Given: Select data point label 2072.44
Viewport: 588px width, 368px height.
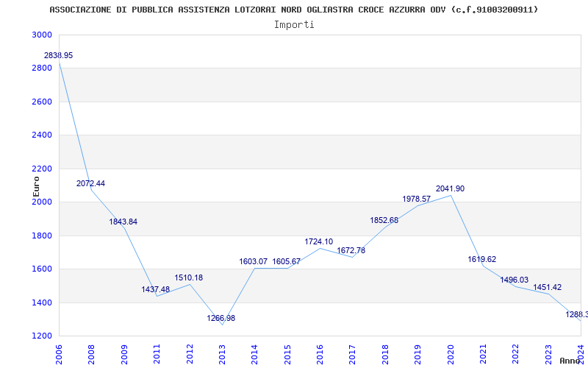Looking at the screenshot, I should click(x=90, y=183).
